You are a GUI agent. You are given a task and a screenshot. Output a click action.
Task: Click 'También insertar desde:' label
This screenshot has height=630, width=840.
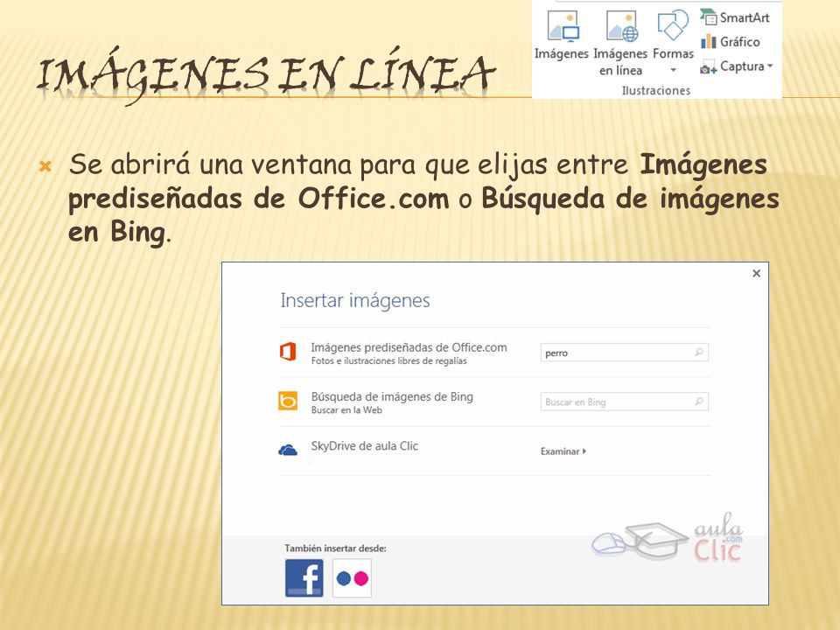(x=335, y=548)
